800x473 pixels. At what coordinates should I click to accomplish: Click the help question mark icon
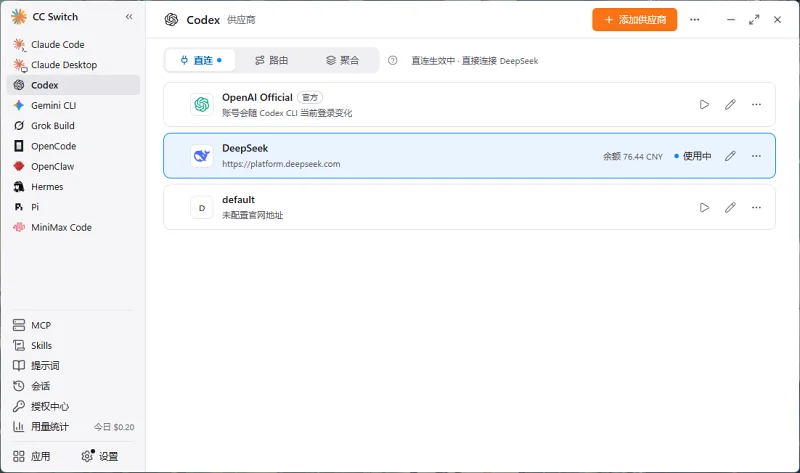click(392, 60)
